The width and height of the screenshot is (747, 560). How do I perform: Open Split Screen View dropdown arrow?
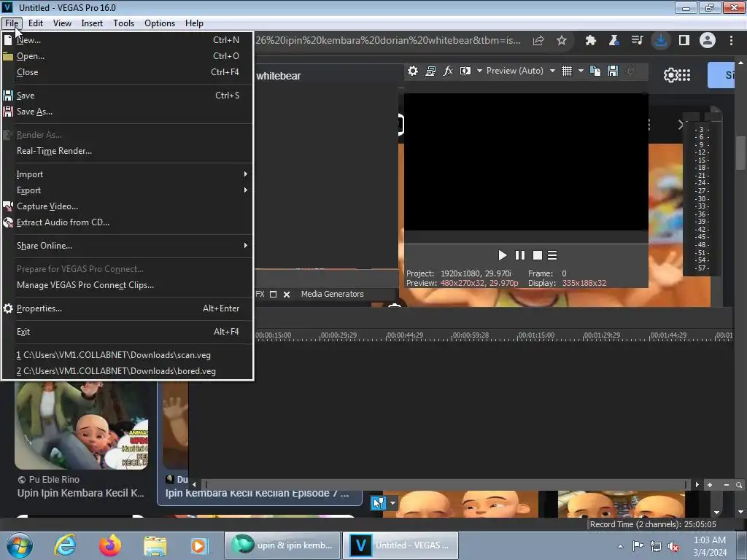(479, 71)
